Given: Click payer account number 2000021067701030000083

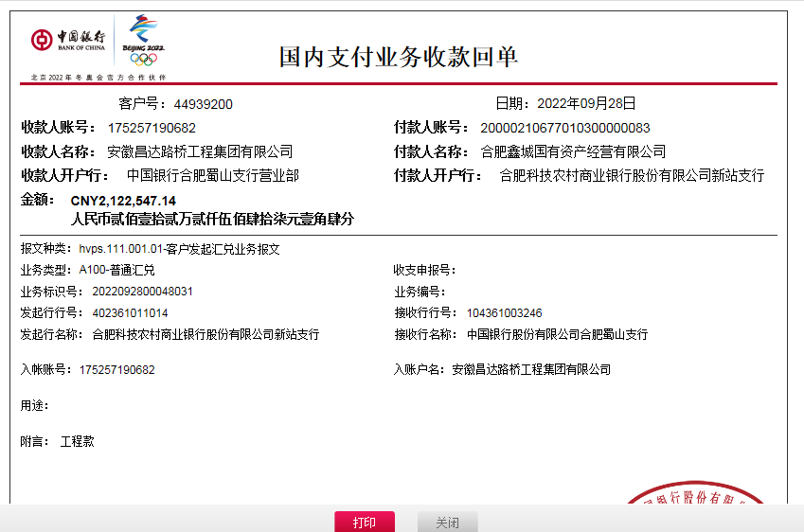Looking at the screenshot, I should coord(565,128).
